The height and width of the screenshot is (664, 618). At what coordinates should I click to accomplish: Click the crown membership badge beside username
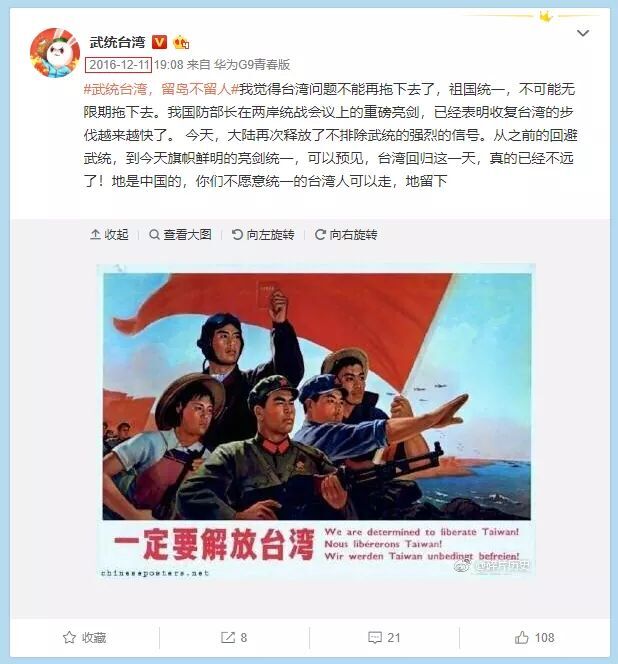(181, 42)
